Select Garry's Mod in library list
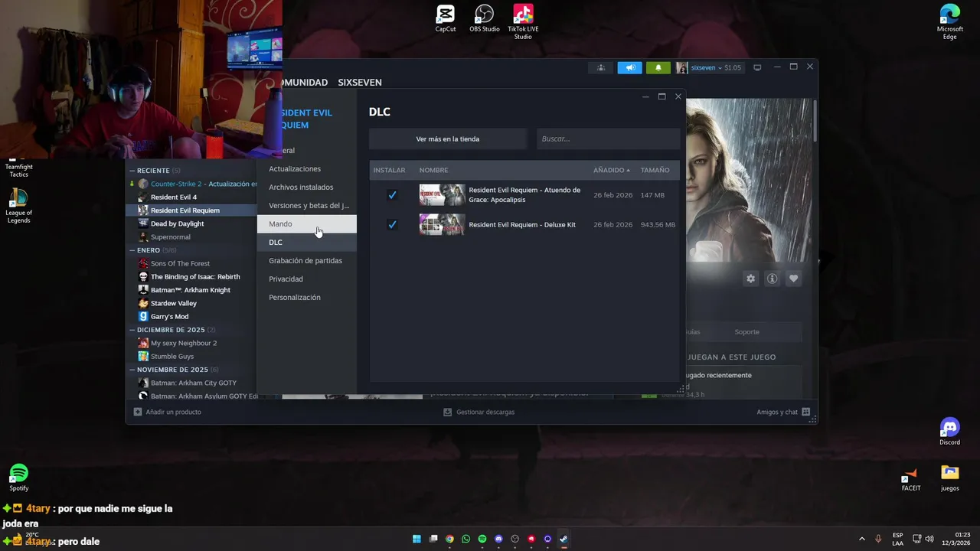This screenshot has height=551, width=980. pyautogui.click(x=192, y=316)
